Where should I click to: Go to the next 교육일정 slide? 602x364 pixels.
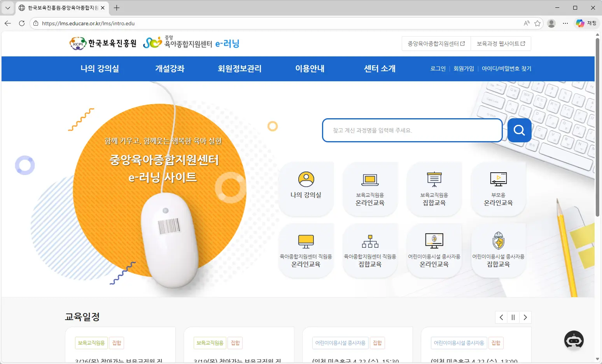525,317
